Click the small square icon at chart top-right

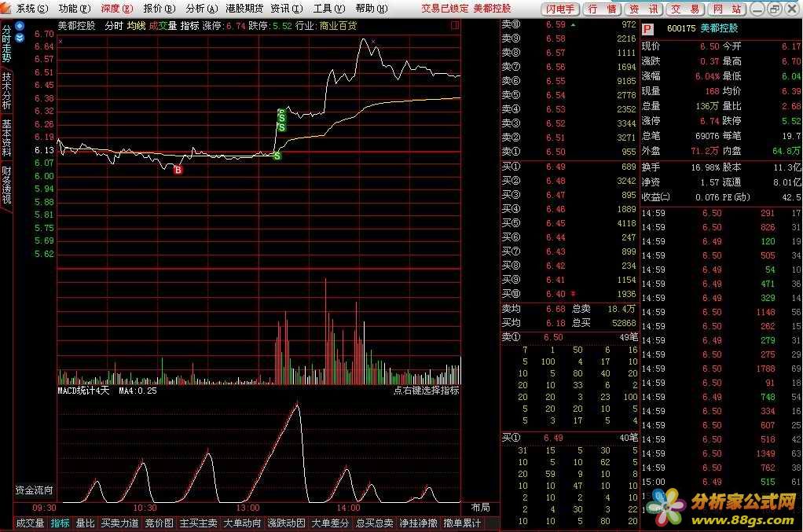[x=455, y=25]
